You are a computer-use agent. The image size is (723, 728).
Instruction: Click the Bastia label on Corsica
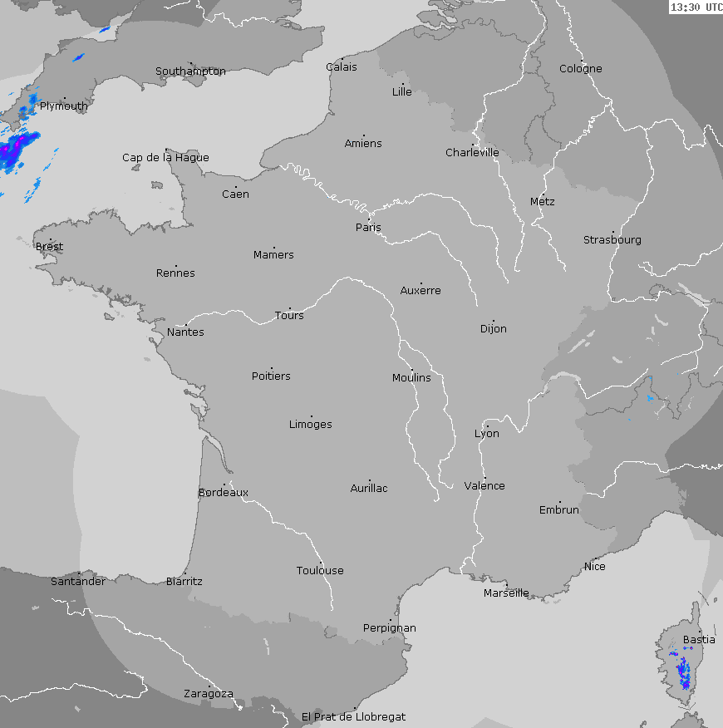[698, 639]
